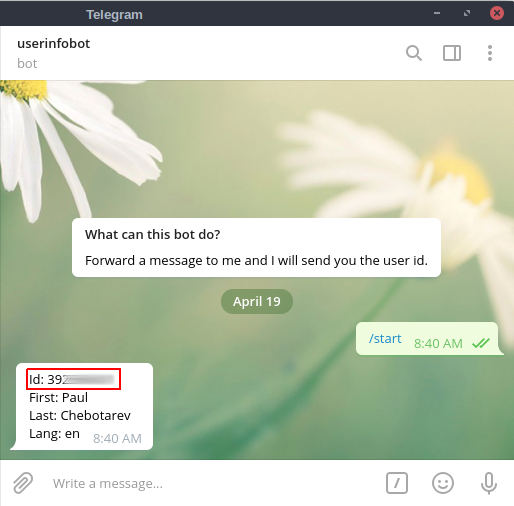
Task: Click the Write a message input field
Action: pos(213,483)
